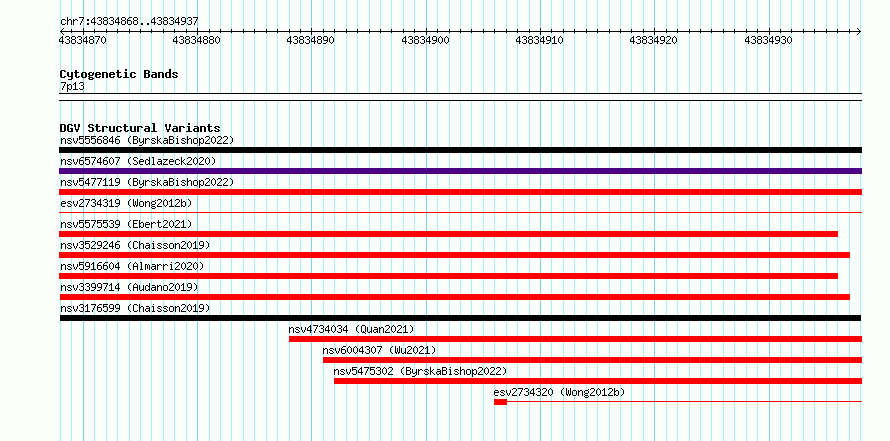Click the Cytogenetic Bands track title

click(x=119, y=74)
